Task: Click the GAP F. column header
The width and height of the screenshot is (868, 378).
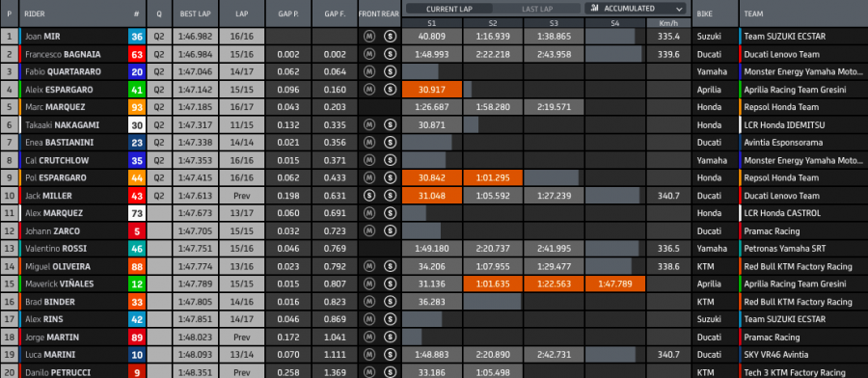Action: click(x=335, y=13)
